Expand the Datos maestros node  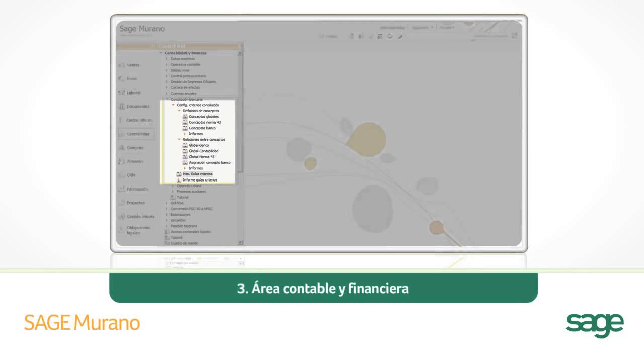tap(167, 59)
